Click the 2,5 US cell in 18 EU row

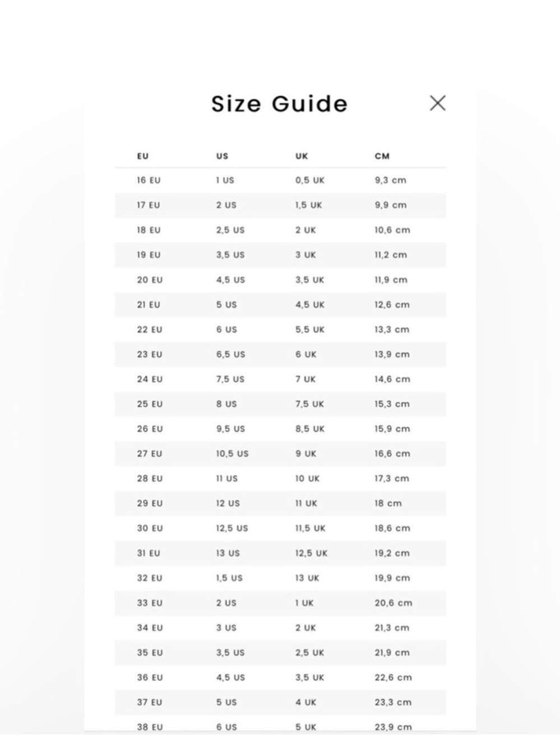230,230
